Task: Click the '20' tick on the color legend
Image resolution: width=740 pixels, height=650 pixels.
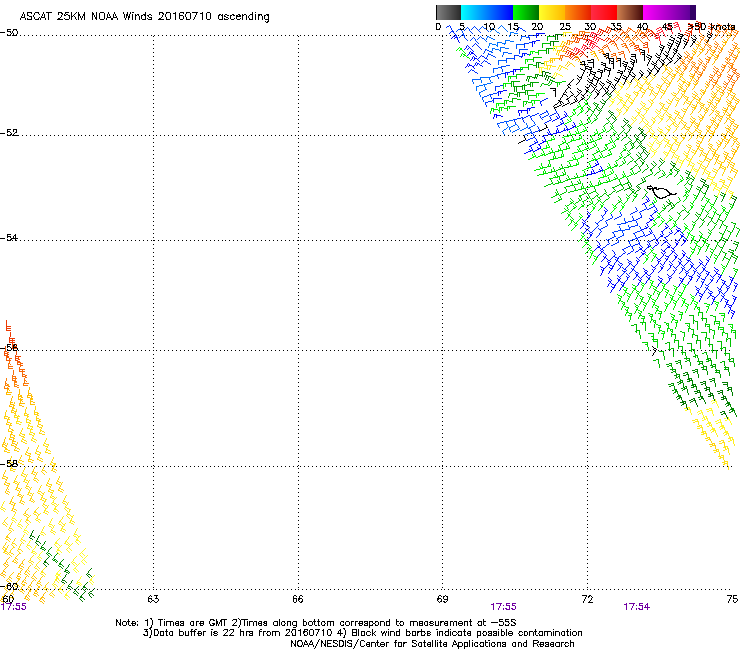Action: click(537, 26)
